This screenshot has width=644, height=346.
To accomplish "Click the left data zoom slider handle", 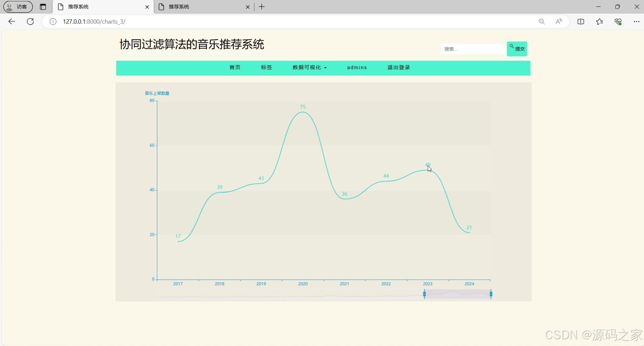I will pos(424,294).
